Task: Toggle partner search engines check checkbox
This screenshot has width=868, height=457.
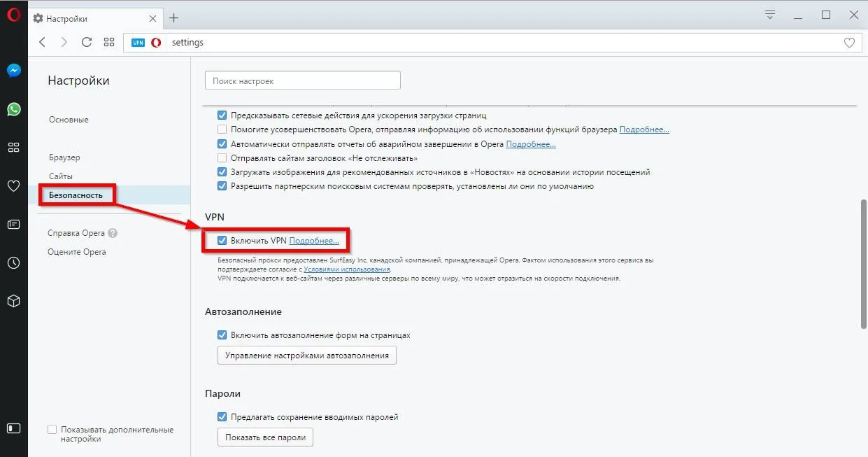Action: click(222, 186)
